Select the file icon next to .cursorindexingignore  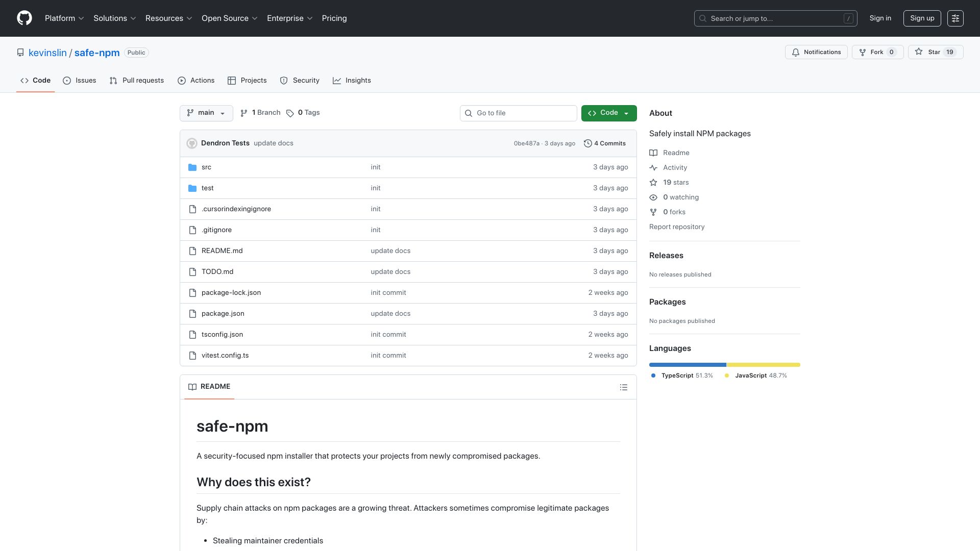click(192, 209)
